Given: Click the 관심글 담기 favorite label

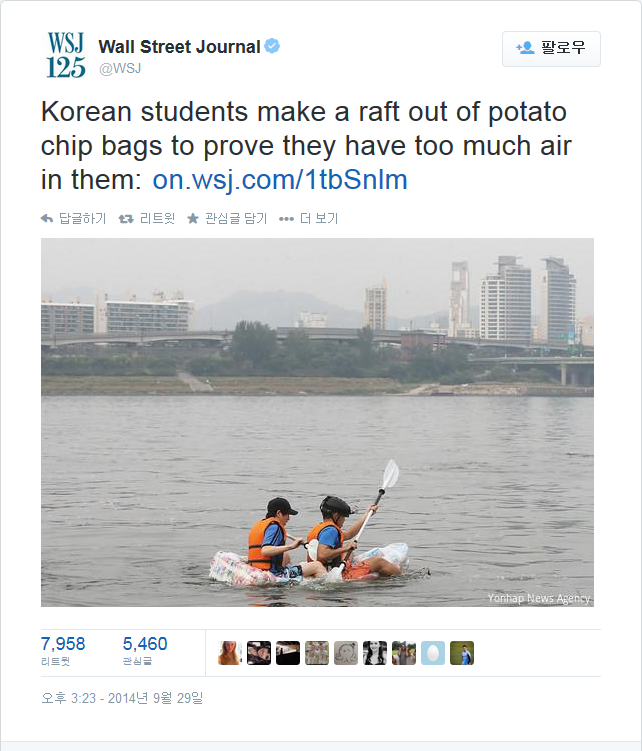Looking at the screenshot, I should [x=235, y=218].
